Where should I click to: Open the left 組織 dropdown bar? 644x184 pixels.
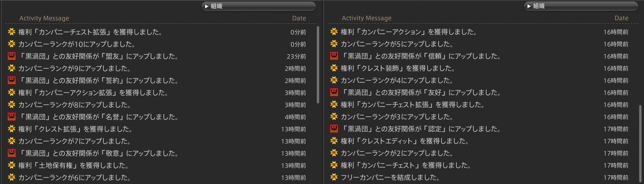pyautogui.click(x=258, y=6)
